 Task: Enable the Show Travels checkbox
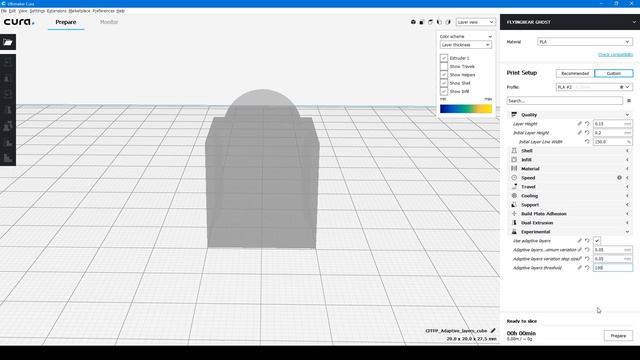pos(444,67)
